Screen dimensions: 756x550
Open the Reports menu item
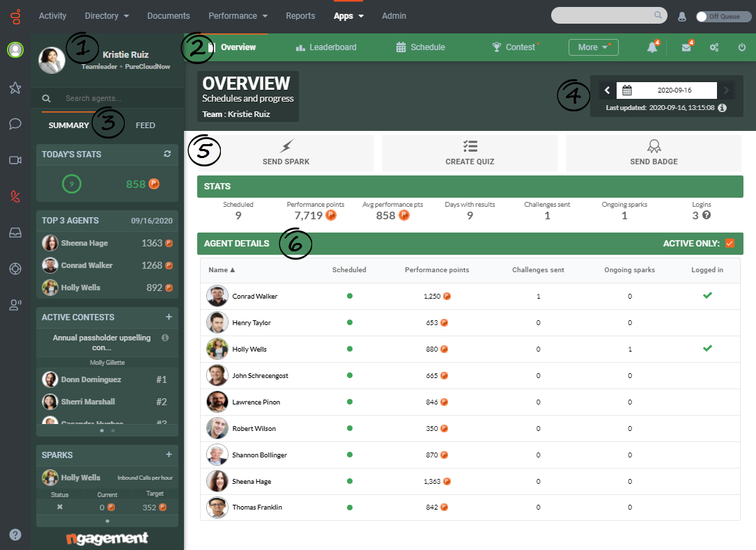click(x=300, y=16)
